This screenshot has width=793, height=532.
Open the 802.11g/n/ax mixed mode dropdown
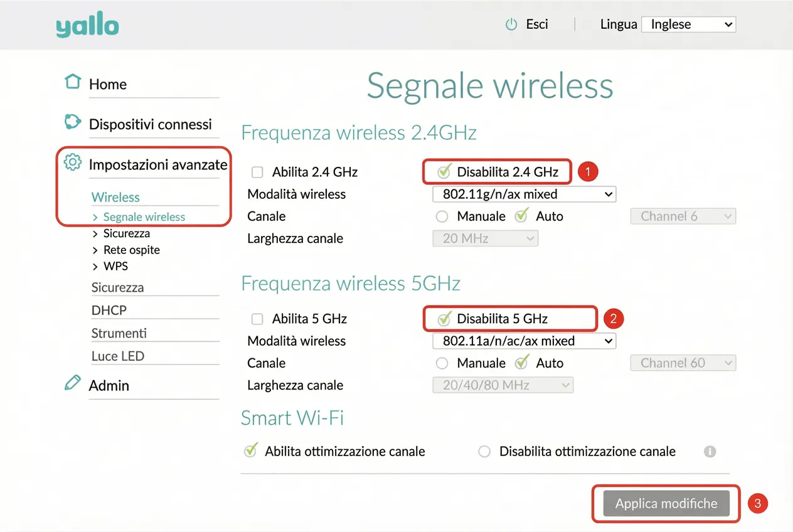tap(524, 194)
